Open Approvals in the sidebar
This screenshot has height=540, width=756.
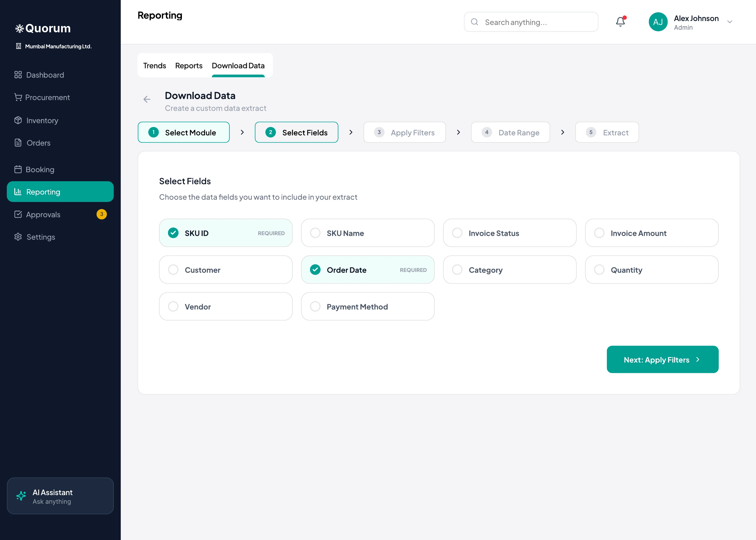point(60,214)
